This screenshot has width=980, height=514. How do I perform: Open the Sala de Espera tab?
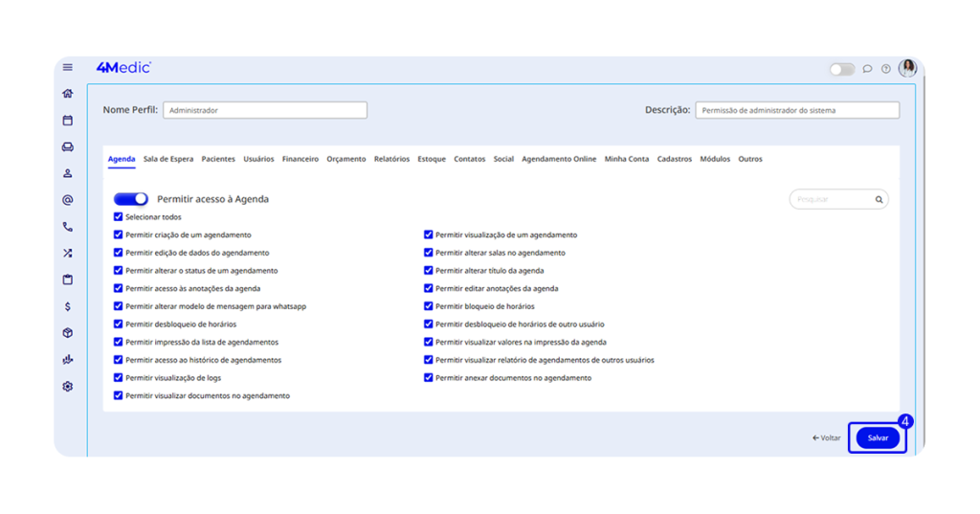167,159
